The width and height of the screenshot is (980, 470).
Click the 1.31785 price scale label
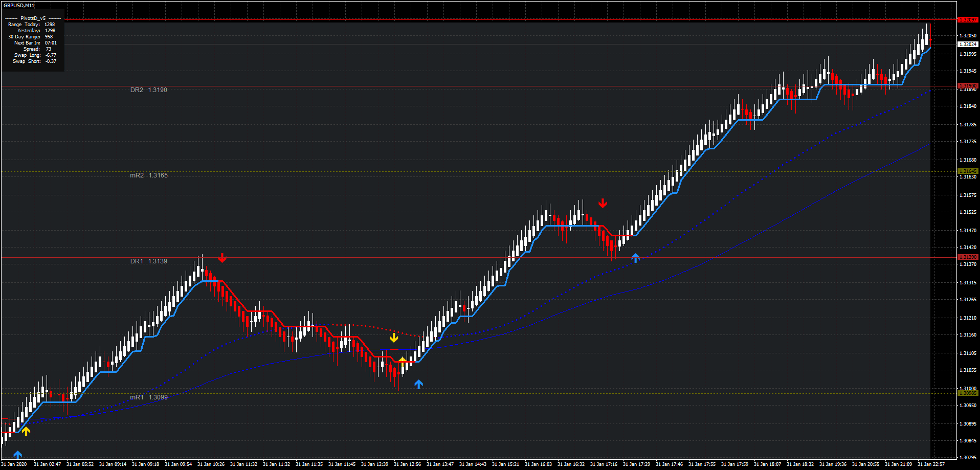click(x=968, y=125)
